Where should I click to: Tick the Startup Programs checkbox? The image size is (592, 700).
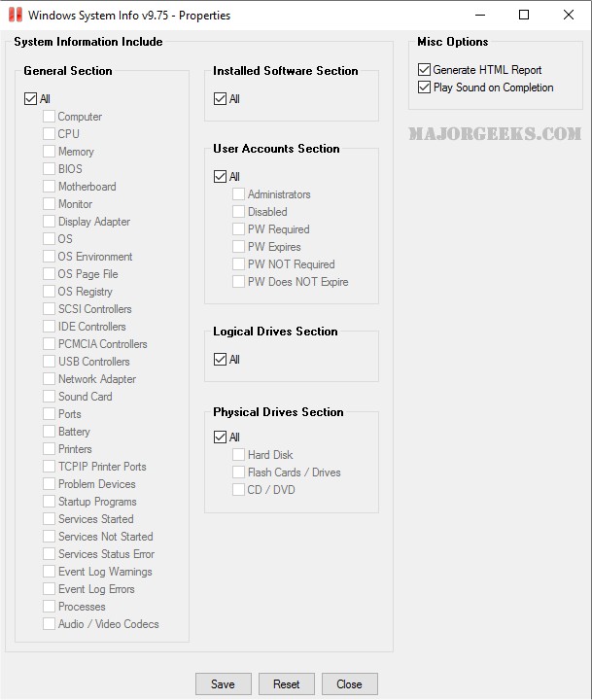[49, 502]
